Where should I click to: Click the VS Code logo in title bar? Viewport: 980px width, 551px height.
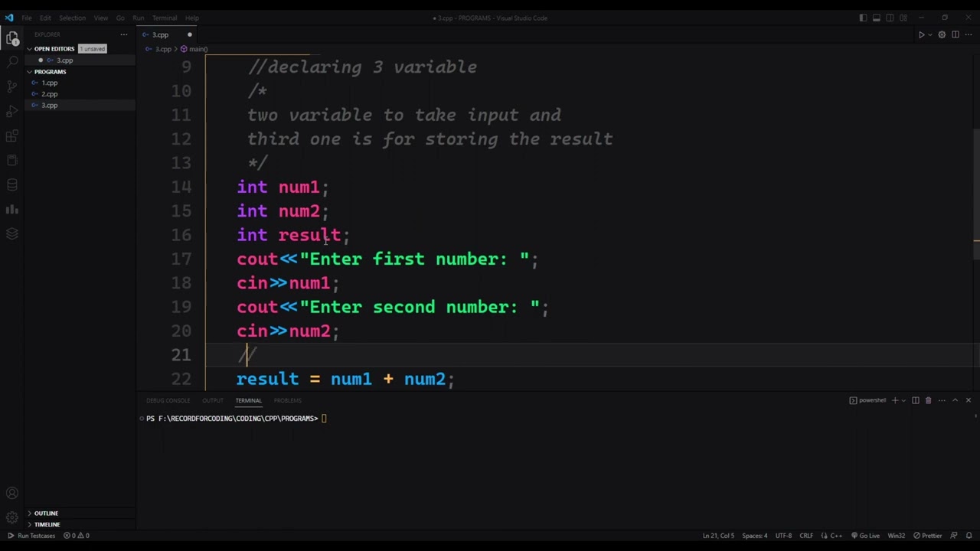(8, 18)
